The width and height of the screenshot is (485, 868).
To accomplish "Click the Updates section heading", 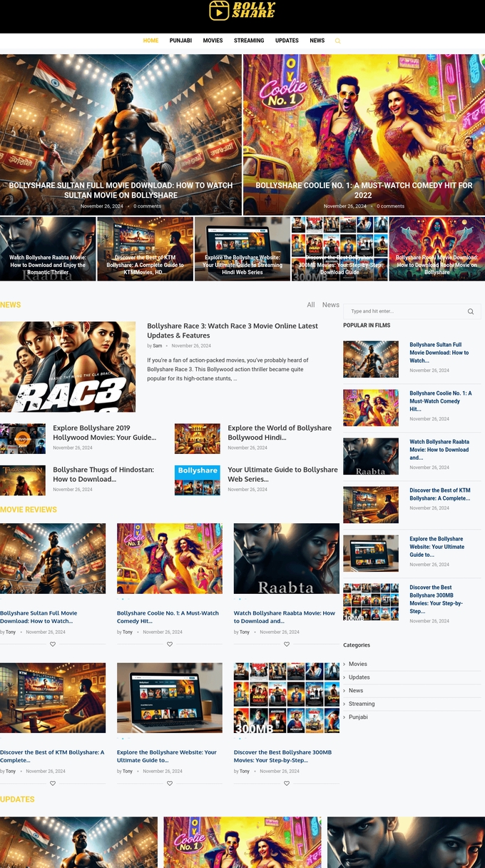I will pyautogui.click(x=17, y=799).
